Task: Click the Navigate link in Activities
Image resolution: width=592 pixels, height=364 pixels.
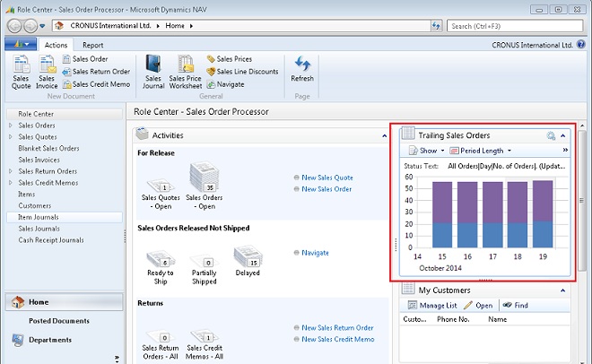Action: pyautogui.click(x=315, y=253)
